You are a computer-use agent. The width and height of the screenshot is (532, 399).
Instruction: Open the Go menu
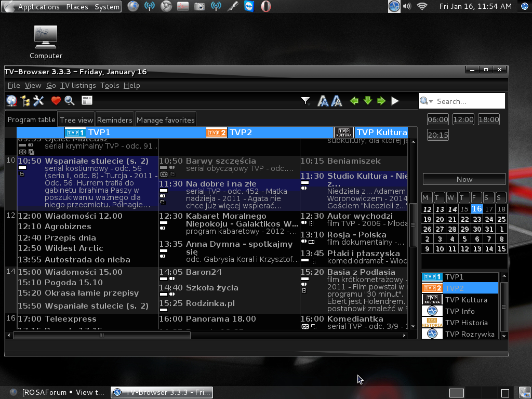tap(51, 86)
